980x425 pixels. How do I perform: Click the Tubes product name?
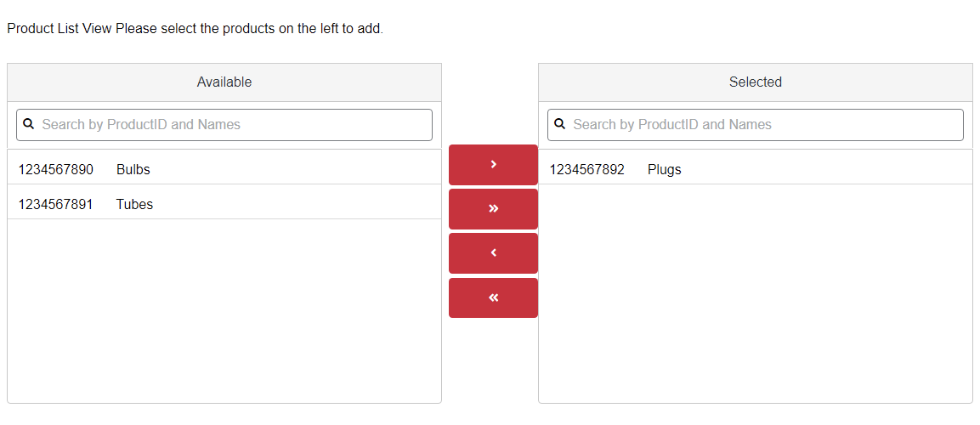point(134,204)
